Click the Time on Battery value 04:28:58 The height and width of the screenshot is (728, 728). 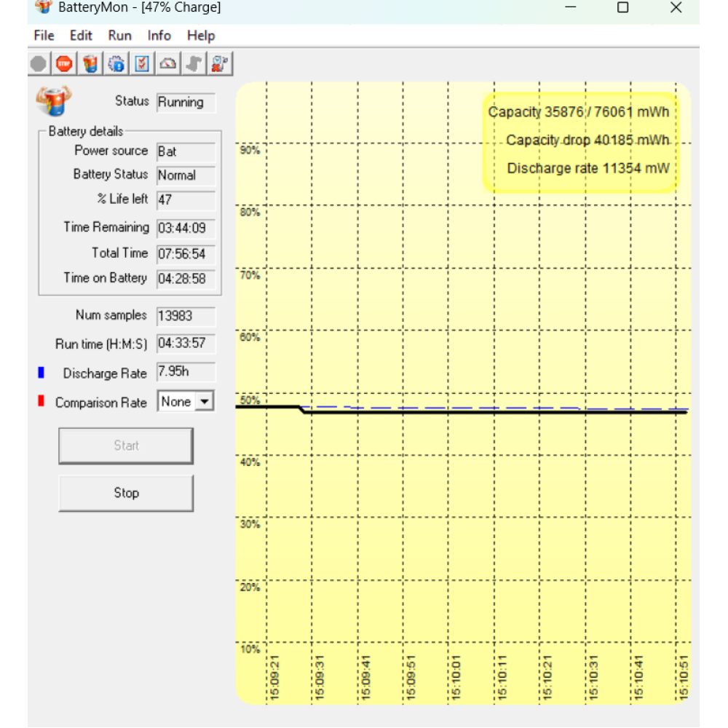(186, 279)
